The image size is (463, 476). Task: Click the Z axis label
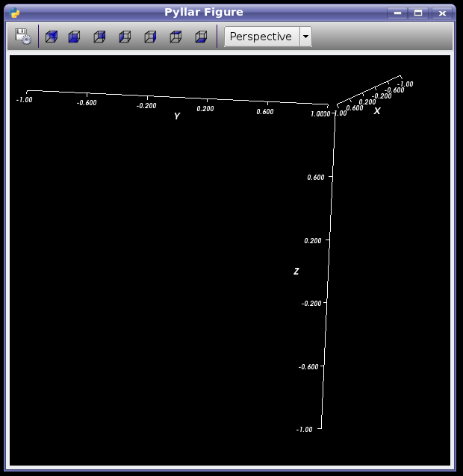click(296, 272)
